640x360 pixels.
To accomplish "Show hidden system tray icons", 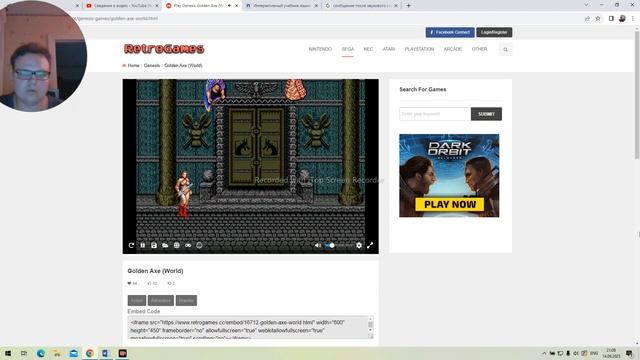I will click(x=544, y=353).
